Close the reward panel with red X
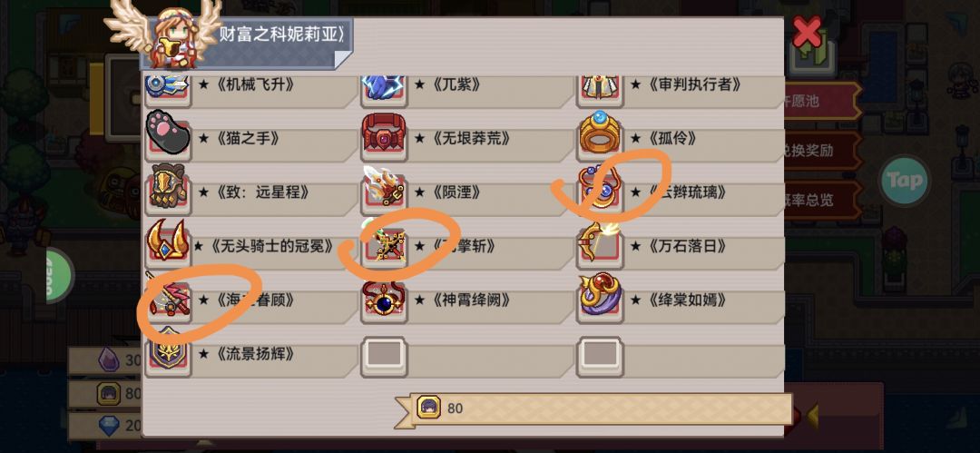The width and height of the screenshot is (980, 453). tap(807, 32)
